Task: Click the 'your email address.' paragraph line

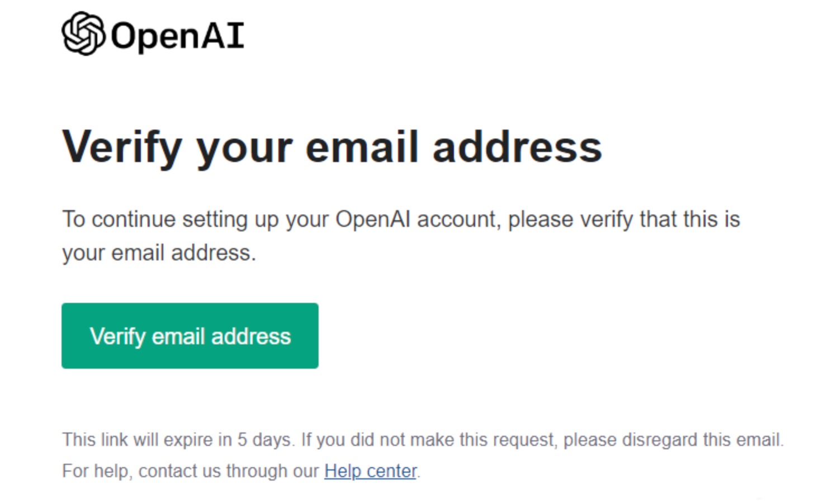Action: coord(159,253)
